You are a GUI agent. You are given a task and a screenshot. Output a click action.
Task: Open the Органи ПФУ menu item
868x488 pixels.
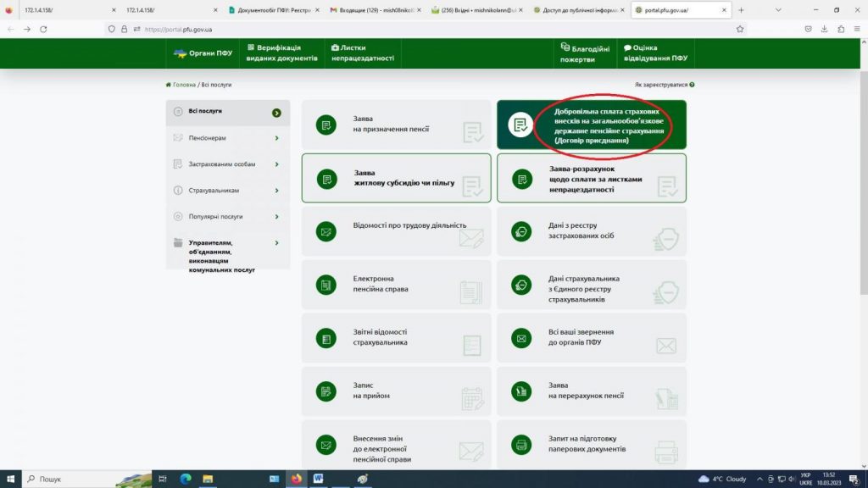click(x=203, y=53)
